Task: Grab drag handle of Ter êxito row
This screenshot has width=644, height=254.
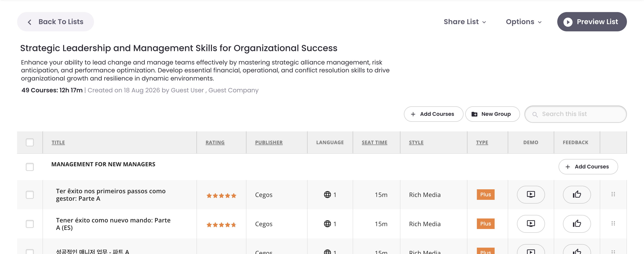Action: (613, 194)
